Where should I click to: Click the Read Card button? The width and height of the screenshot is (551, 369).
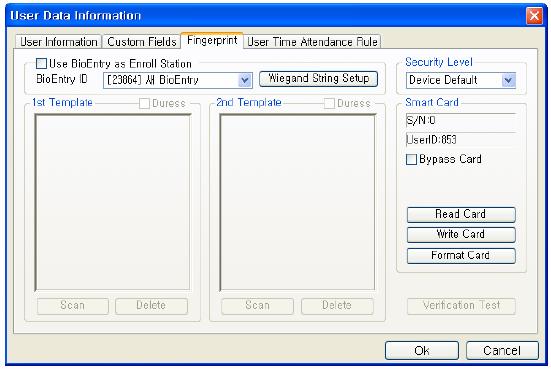point(461,214)
